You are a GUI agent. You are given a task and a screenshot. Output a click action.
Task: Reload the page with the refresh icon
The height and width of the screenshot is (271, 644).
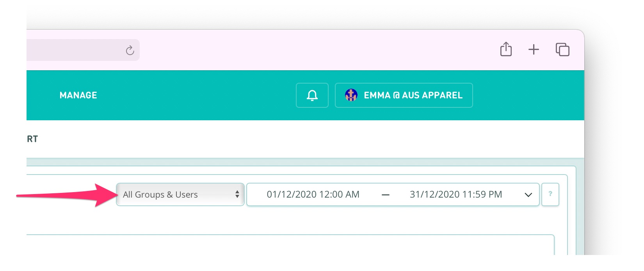pyautogui.click(x=129, y=50)
